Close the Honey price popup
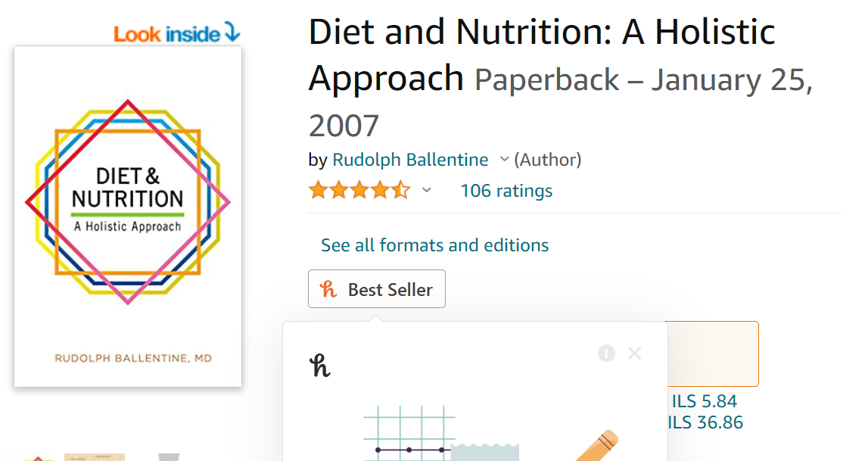Screen dimensions: 868x461 click(x=634, y=353)
